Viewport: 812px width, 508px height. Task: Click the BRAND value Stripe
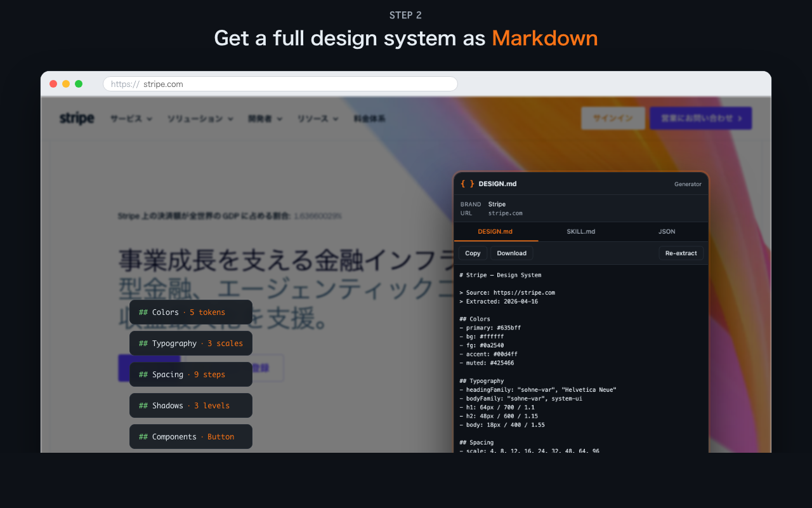coord(497,204)
